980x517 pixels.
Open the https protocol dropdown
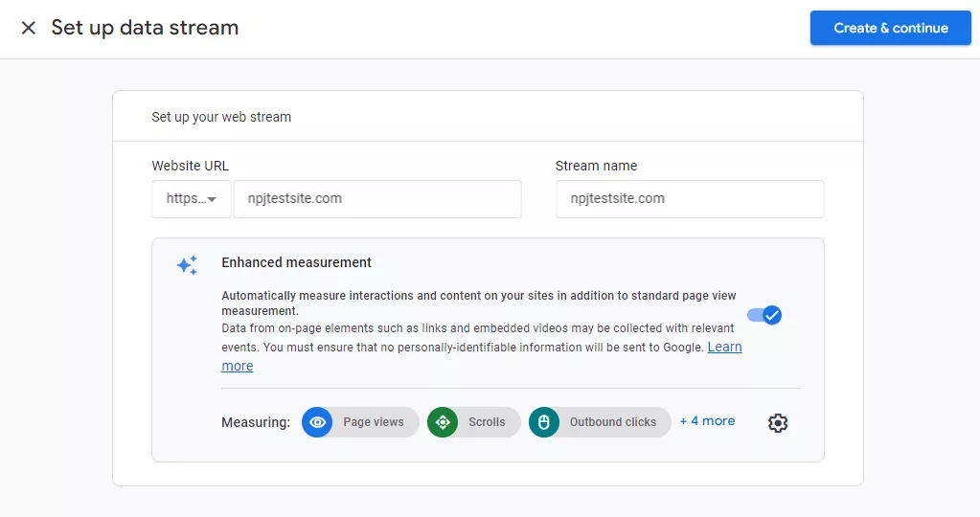coord(192,198)
